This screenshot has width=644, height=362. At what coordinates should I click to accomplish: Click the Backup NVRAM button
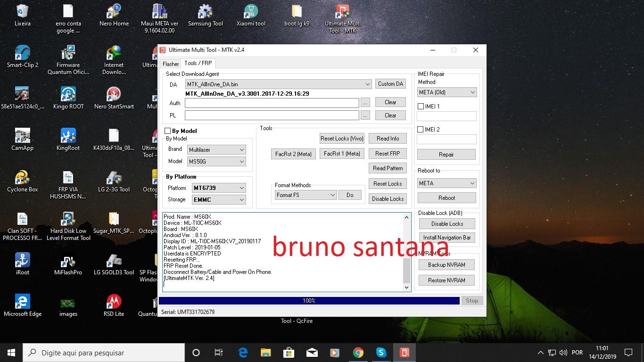(446, 265)
